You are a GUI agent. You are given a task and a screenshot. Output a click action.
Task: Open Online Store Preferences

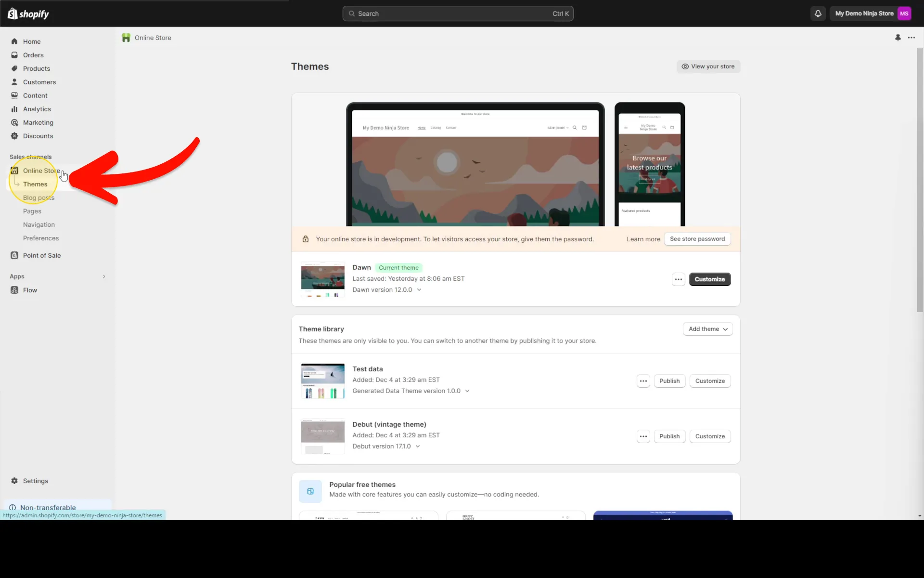41,238
